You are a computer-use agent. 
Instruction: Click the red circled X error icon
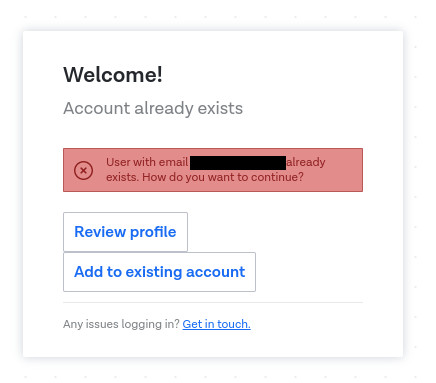click(x=83, y=170)
